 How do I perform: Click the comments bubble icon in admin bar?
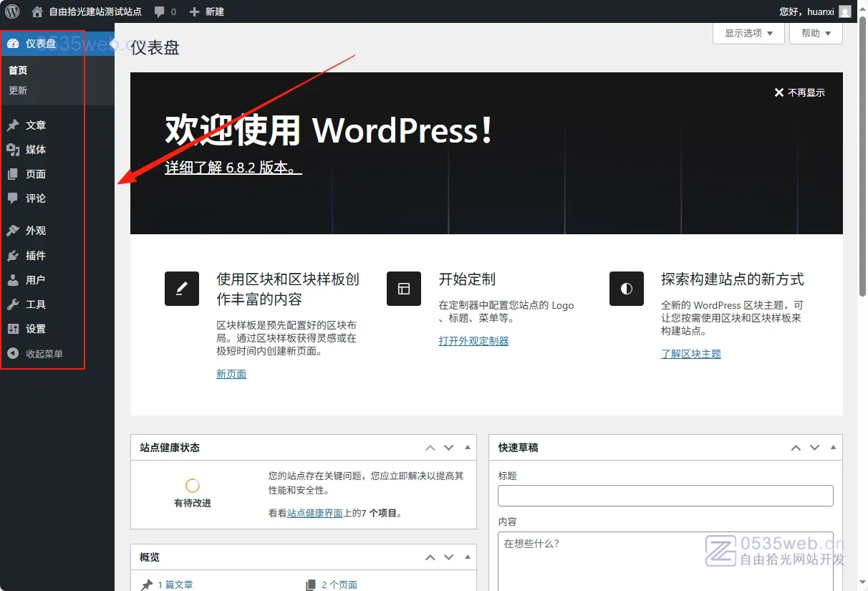click(x=159, y=11)
